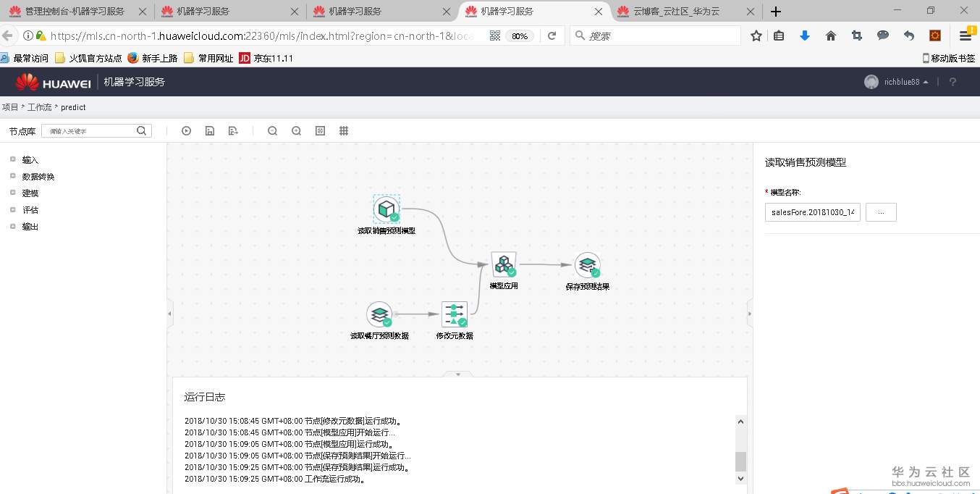Collapse the left node library panel
Screen dimensions: 980x494
click(x=170, y=314)
